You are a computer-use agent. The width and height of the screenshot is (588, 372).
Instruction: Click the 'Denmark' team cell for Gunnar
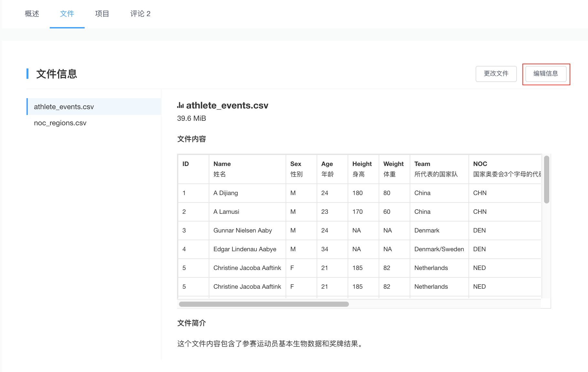coord(439,231)
